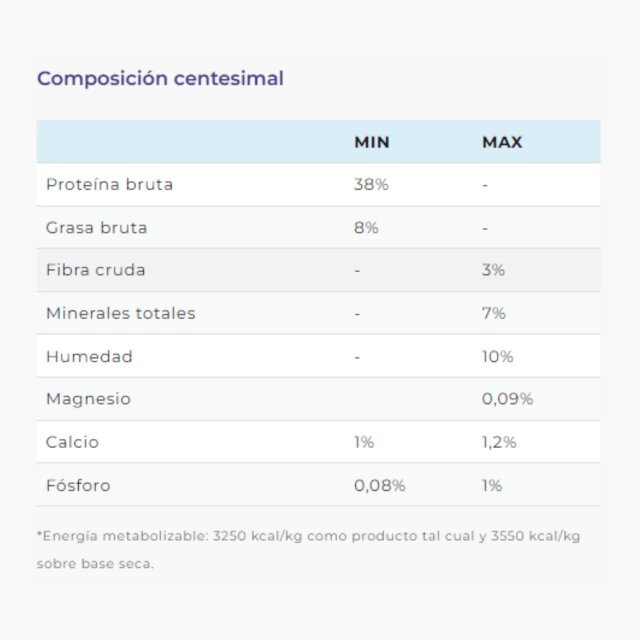Click the Calcio row label
Image resolution: width=640 pixels, height=640 pixels.
tap(72, 442)
